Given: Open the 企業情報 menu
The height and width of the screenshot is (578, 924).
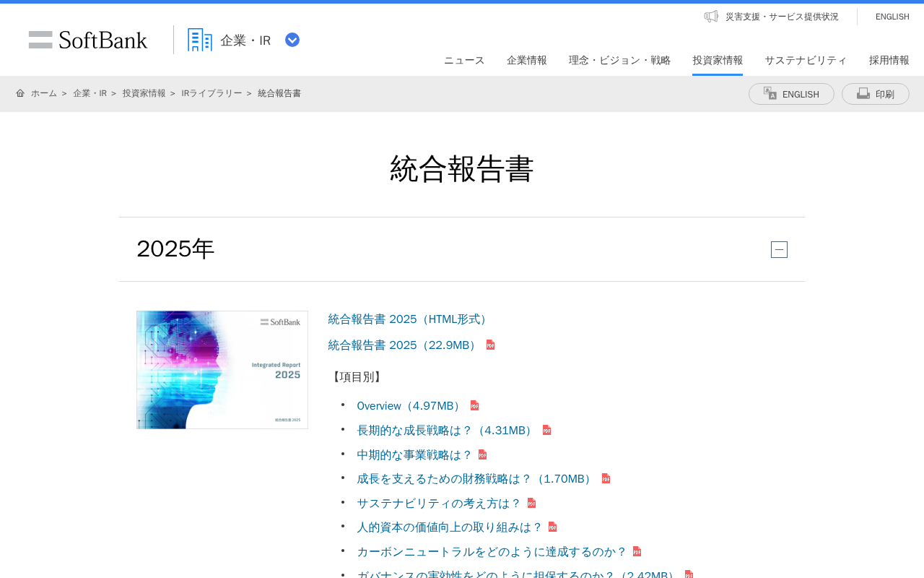Looking at the screenshot, I should 527,60.
